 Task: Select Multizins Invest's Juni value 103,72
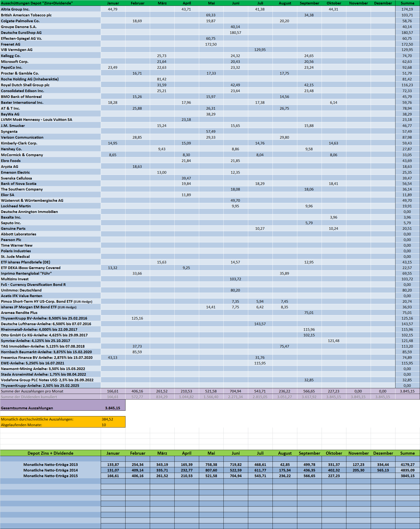click(x=235, y=279)
